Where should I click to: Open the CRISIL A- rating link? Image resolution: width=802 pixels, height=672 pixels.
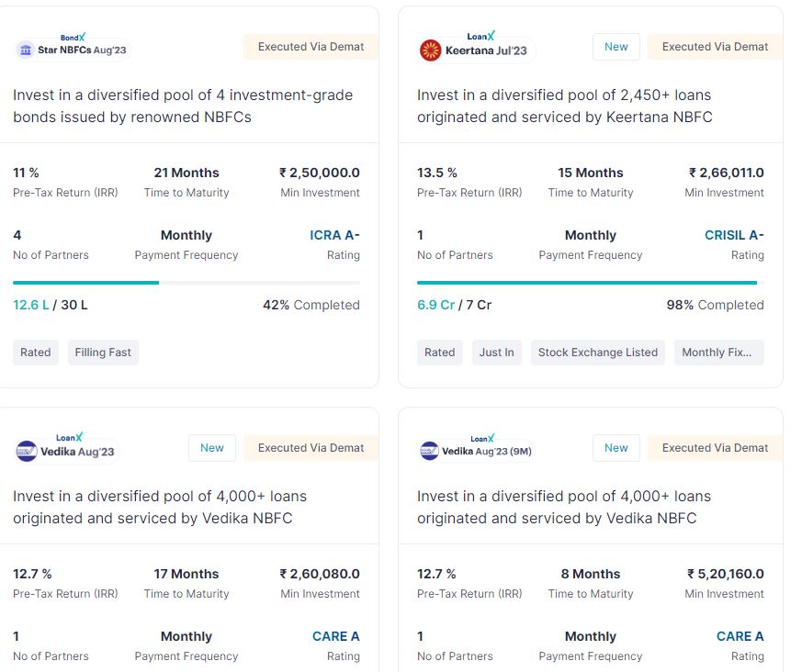tap(734, 235)
